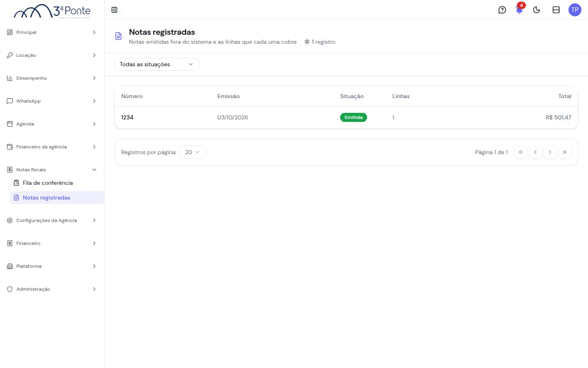Screen dimensions: 588x368
Task: Click the Plataforma building icon
Action: (x=10, y=266)
